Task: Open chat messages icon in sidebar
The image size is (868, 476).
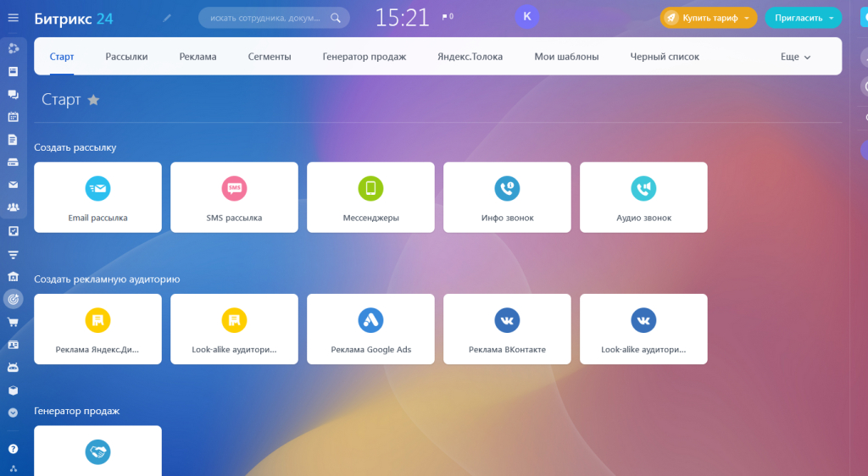Action: [14, 94]
